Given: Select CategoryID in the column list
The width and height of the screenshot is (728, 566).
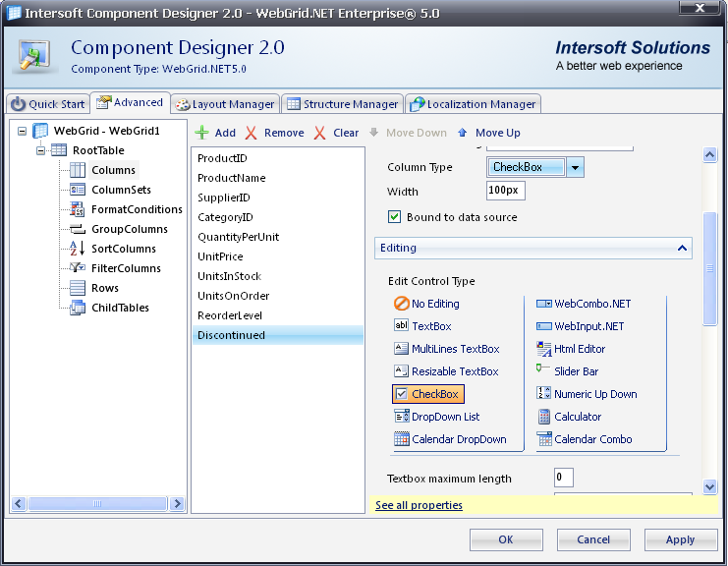Looking at the screenshot, I should pyautogui.click(x=278, y=217).
